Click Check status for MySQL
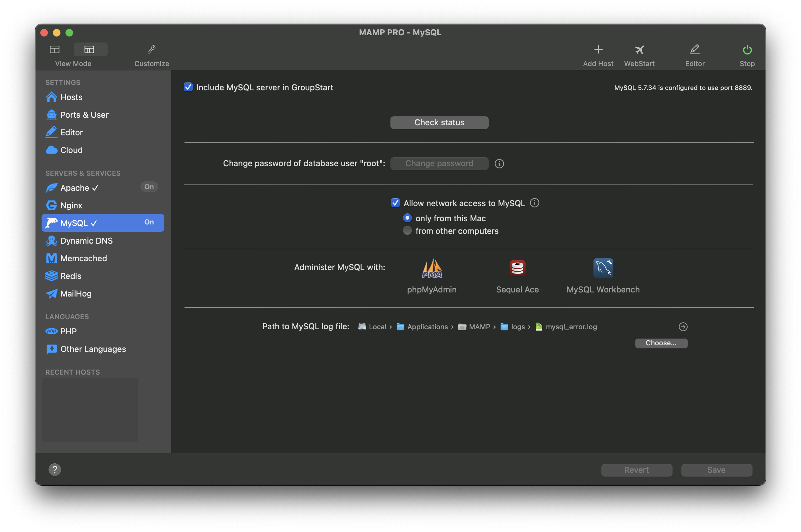Viewport: 801px width, 532px height. click(x=439, y=122)
